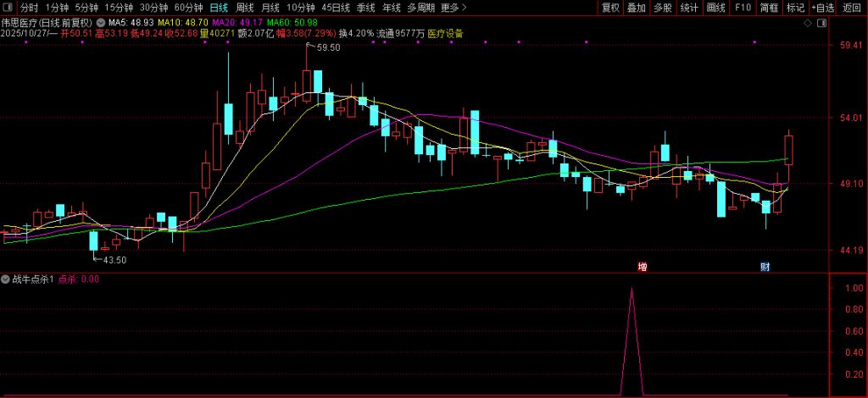Click the 点杀: 0.00 value label
The height and width of the screenshot is (398, 868).
79,279
